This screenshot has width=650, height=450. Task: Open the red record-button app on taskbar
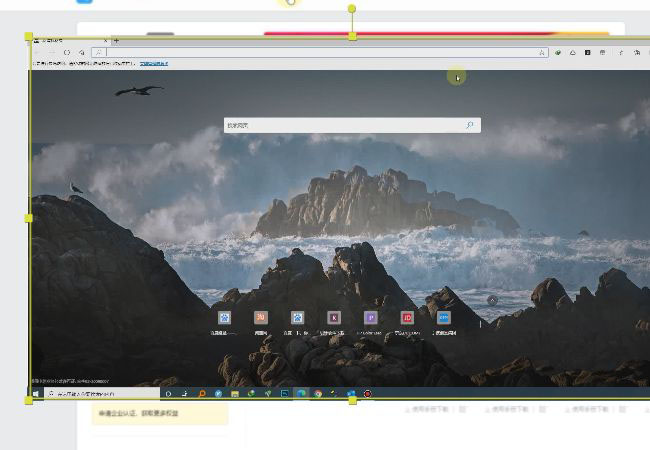coord(367,394)
